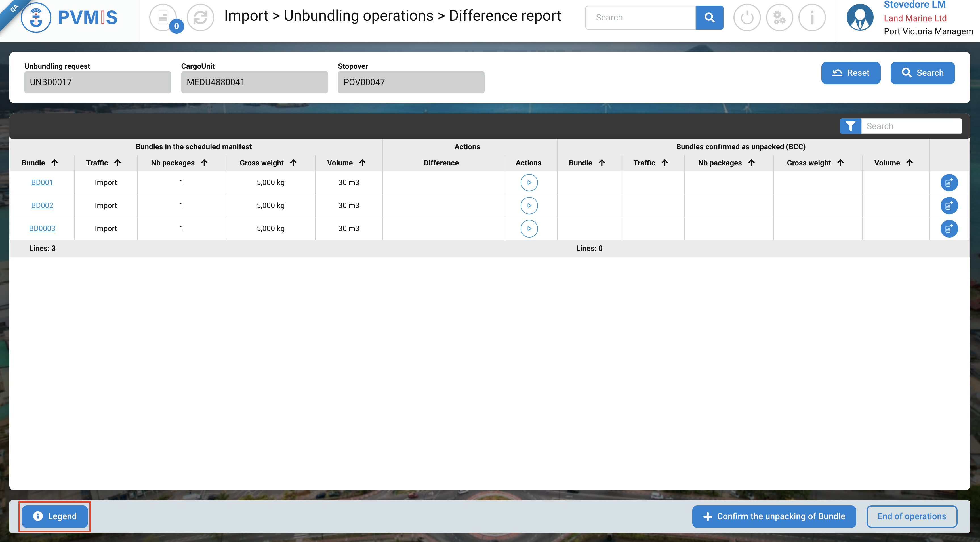This screenshot has width=980, height=542.
Task: Open the settings gears icon
Action: (779, 18)
